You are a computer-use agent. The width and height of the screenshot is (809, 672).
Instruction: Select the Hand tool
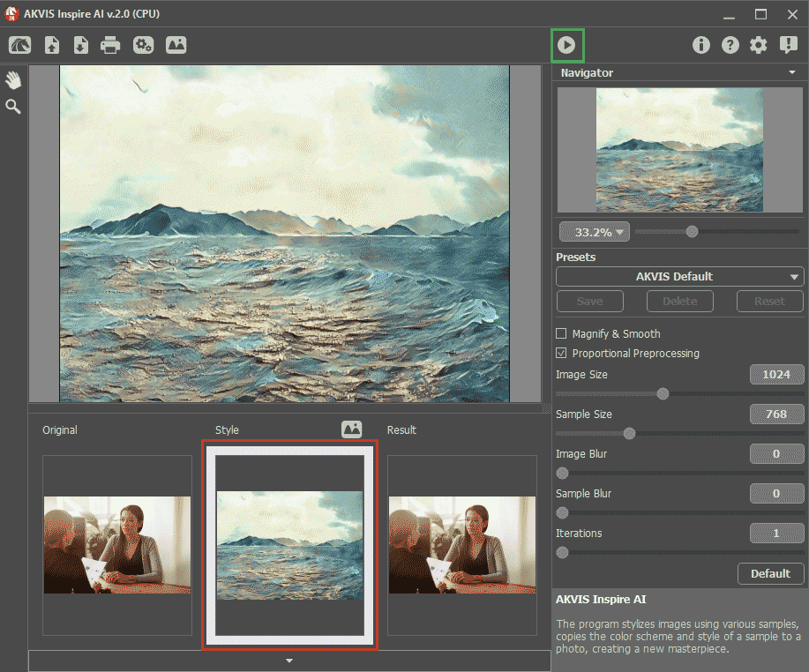pyautogui.click(x=13, y=80)
